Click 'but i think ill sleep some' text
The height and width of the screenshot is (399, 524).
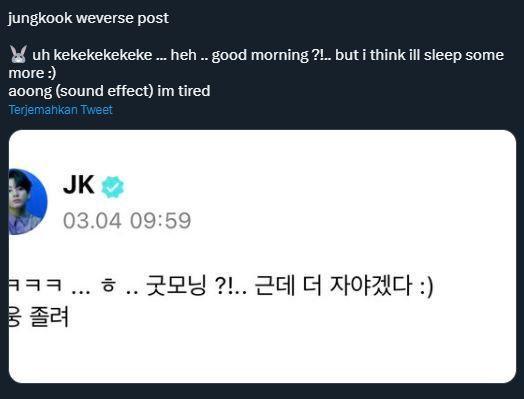(419, 55)
